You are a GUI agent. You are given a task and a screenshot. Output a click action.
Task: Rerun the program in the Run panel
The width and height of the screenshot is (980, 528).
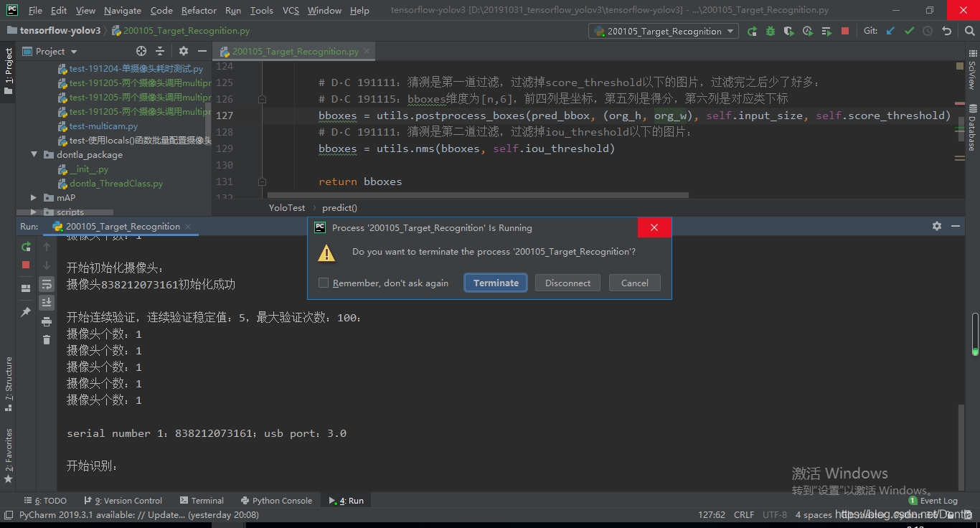26,246
